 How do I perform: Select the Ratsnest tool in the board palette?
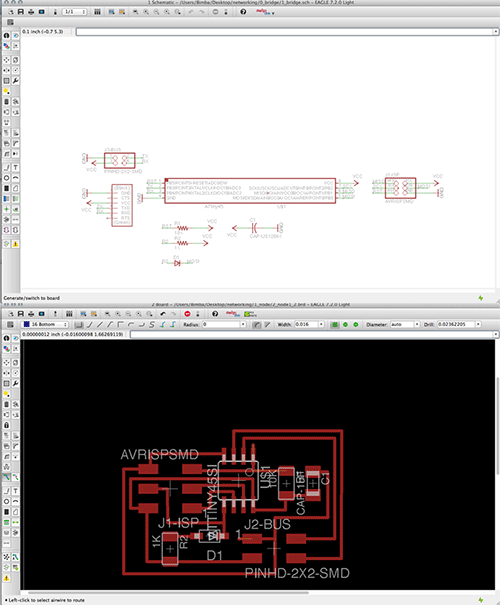coord(7,557)
